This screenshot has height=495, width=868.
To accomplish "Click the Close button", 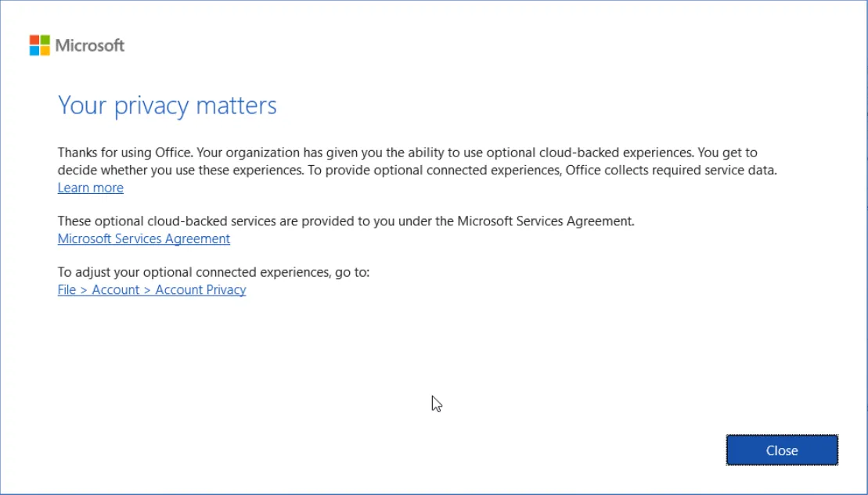I will [x=782, y=450].
